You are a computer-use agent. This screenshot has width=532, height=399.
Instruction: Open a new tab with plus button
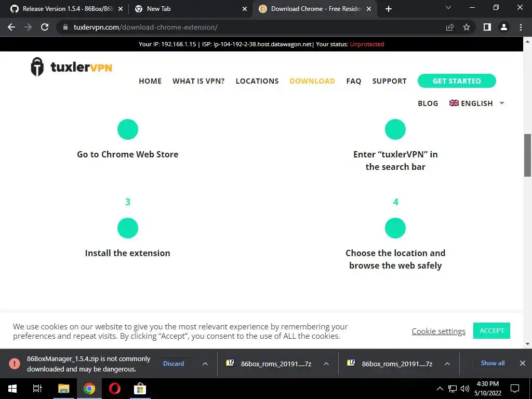pyautogui.click(x=389, y=9)
